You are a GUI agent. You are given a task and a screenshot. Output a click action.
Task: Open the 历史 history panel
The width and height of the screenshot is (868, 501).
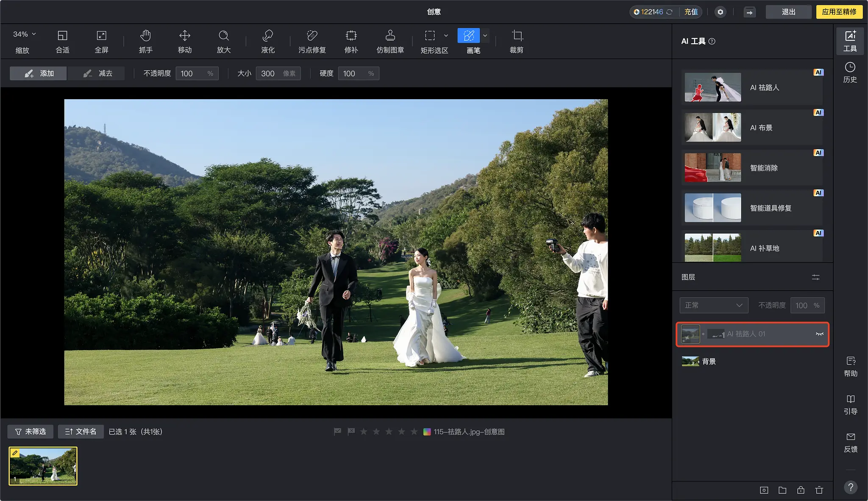(850, 72)
